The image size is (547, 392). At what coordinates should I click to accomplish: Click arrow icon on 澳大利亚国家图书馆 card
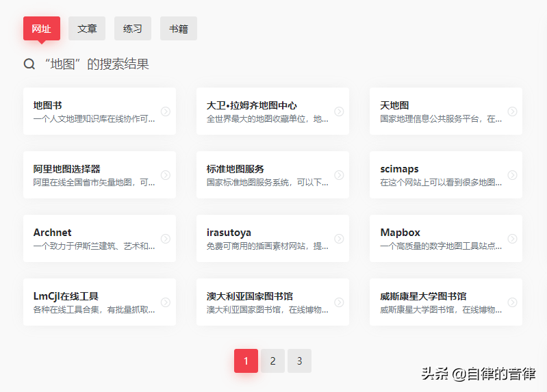click(339, 302)
